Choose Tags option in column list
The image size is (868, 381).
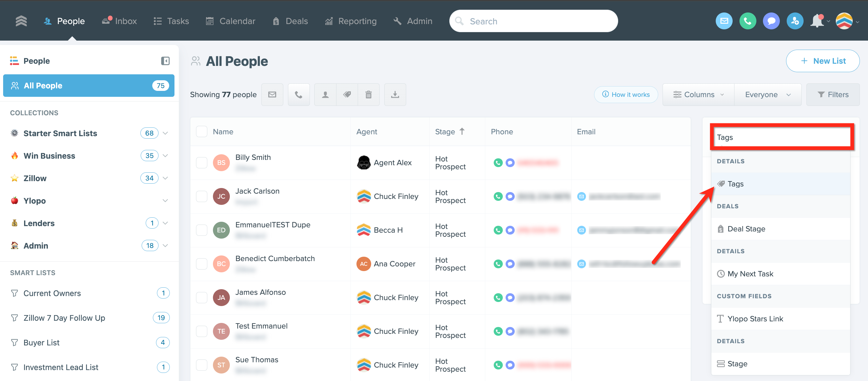[x=781, y=184]
